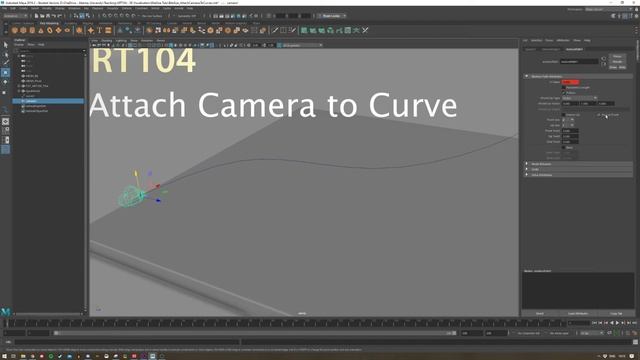Create a polygon cube from the shelf
This screenshot has height=360, width=640.
pos(23,30)
